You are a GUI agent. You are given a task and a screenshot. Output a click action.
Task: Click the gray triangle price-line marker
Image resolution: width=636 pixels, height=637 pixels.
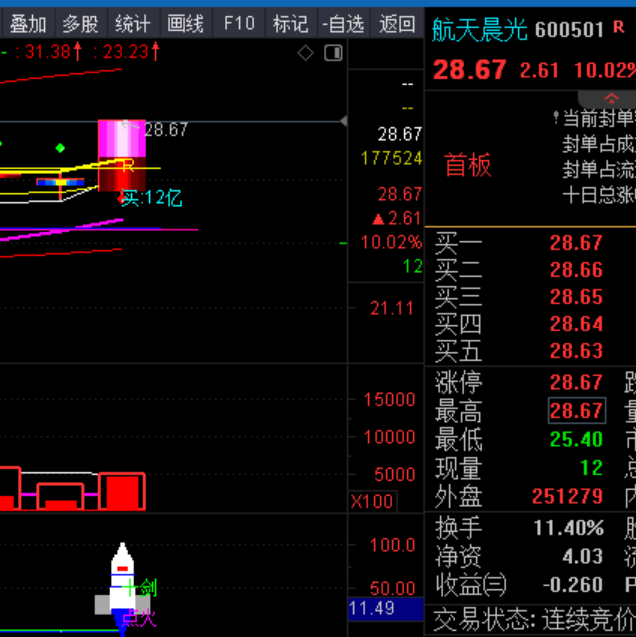[344, 121]
